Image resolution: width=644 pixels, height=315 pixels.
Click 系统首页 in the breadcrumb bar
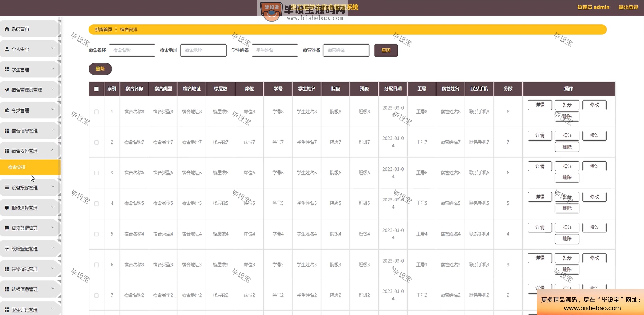pyautogui.click(x=103, y=30)
